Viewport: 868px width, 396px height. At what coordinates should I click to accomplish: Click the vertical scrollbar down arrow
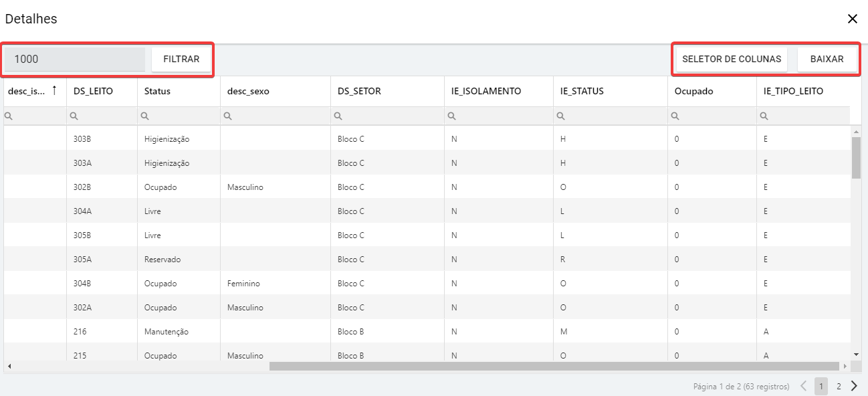point(856,354)
